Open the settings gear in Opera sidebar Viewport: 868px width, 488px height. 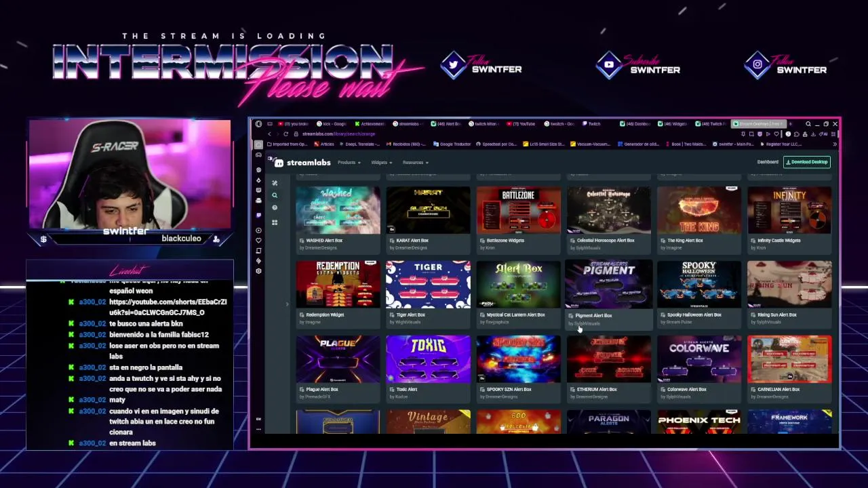click(x=258, y=271)
